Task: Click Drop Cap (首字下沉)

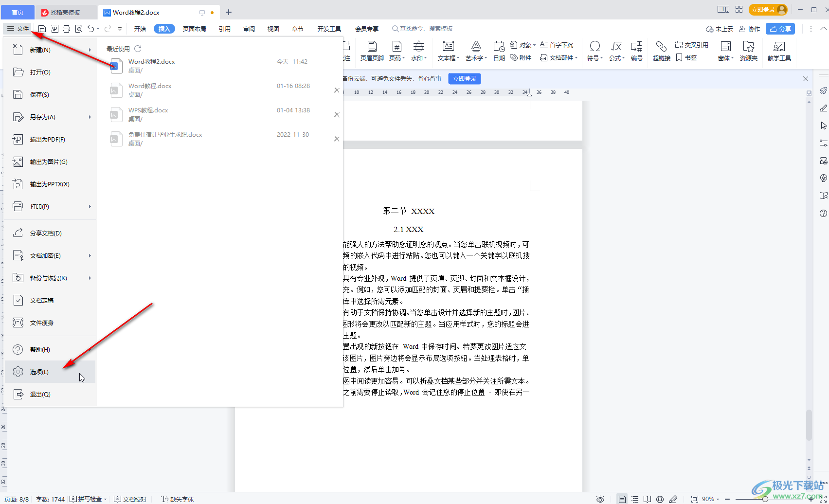Action: pyautogui.click(x=557, y=45)
